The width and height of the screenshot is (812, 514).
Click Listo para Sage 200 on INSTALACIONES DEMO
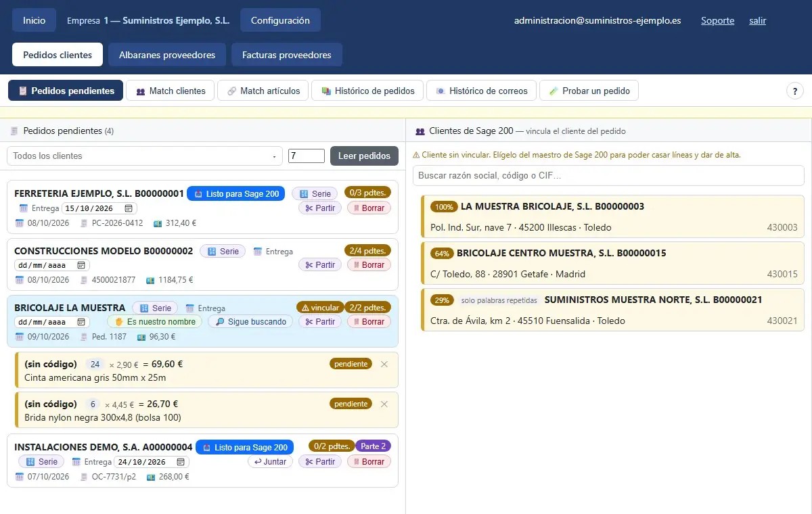(245, 448)
